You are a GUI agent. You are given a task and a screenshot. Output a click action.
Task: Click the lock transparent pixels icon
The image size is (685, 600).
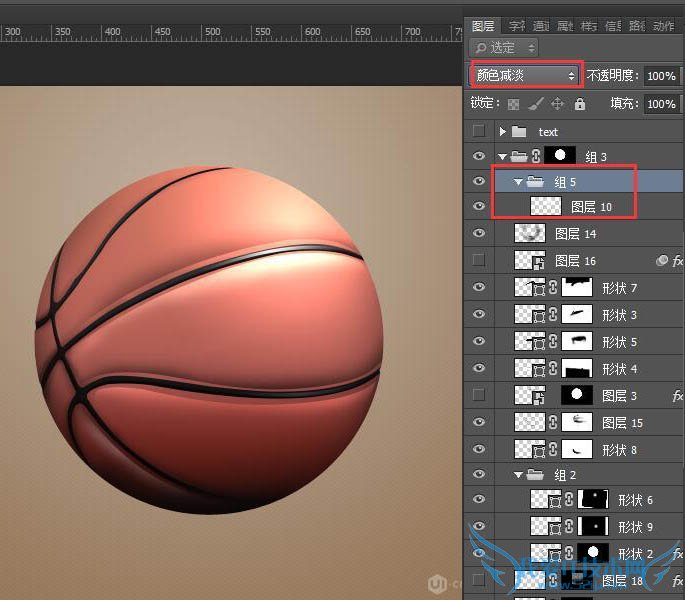point(514,103)
